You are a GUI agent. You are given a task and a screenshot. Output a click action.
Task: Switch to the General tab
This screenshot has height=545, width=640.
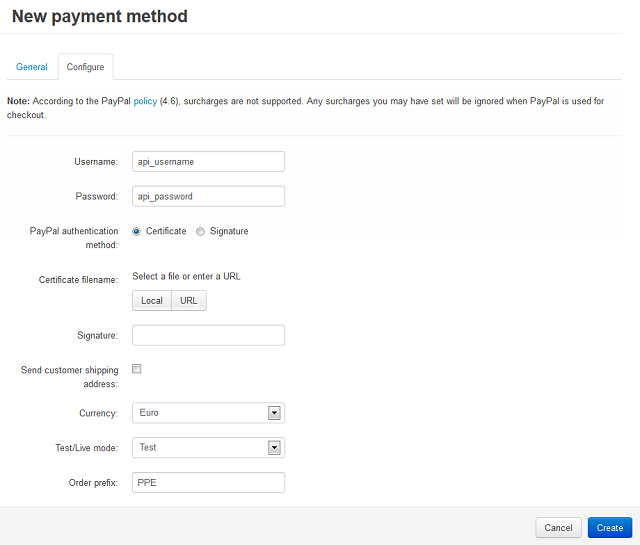(31, 67)
